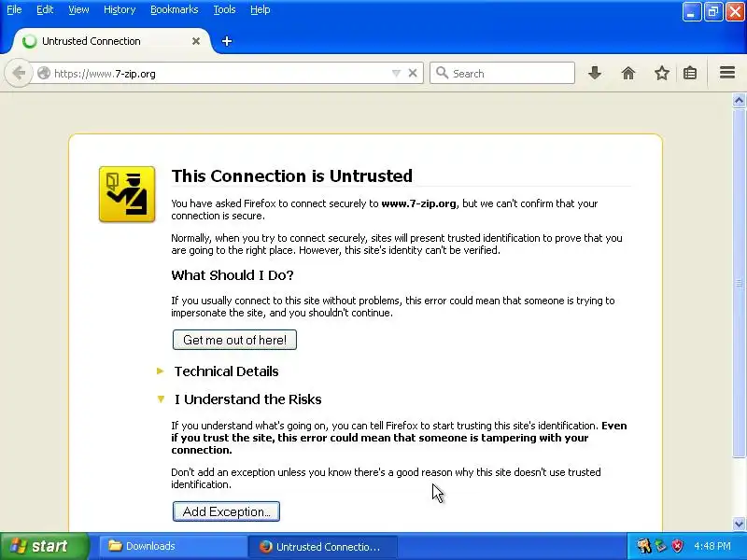
Task: Open the Help menu
Action: coord(261,9)
